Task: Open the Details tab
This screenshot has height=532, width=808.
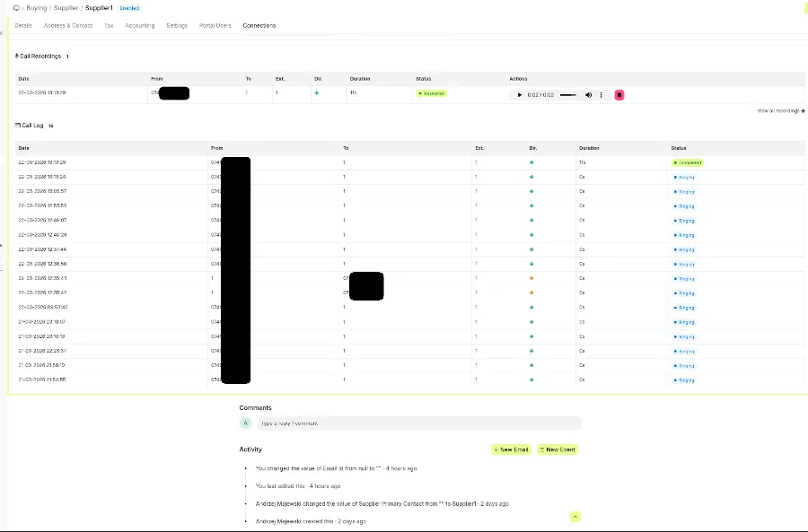Action: tap(23, 25)
